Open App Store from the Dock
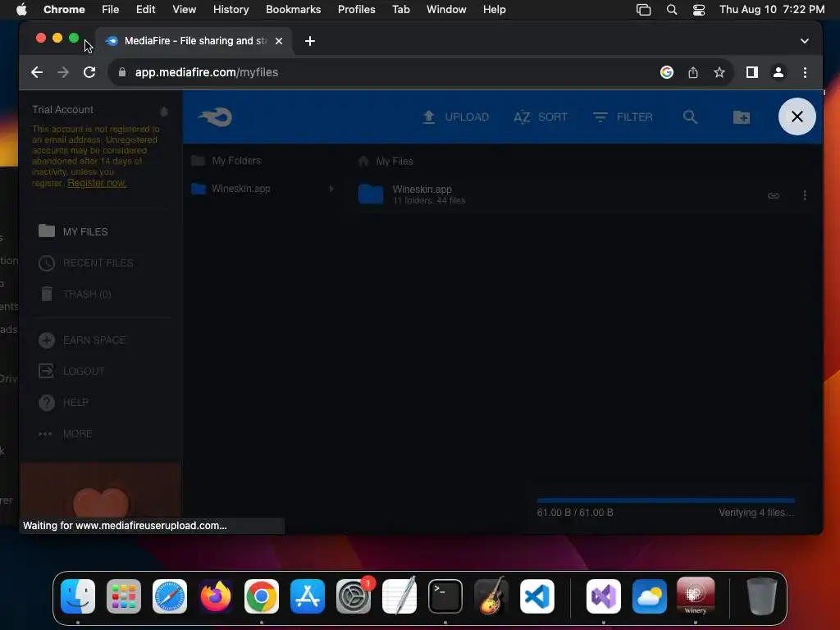The height and width of the screenshot is (630, 840). [x=308, y=596]
